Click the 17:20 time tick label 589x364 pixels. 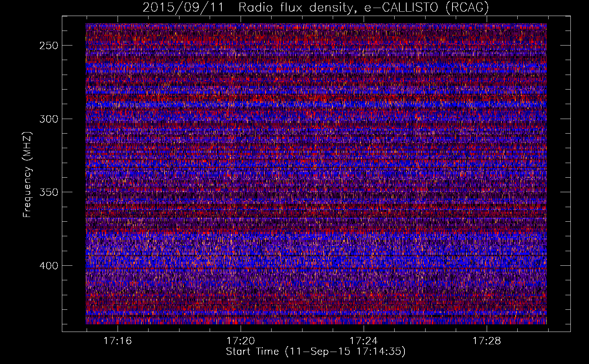click(x=241, y=341)
